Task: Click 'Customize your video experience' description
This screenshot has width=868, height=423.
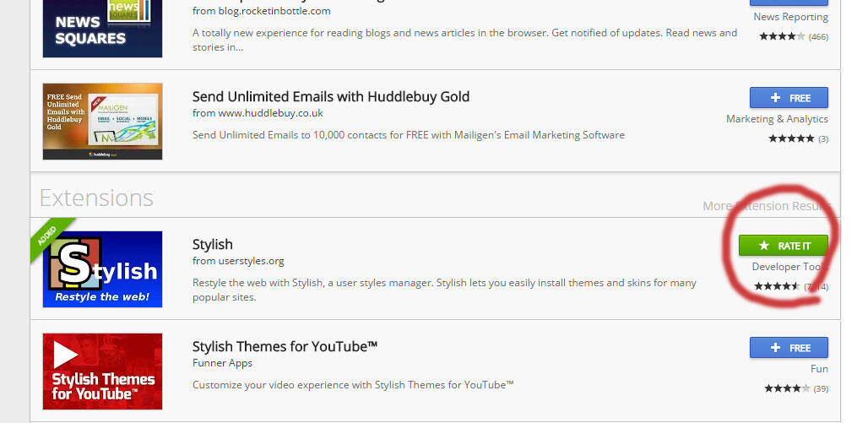Action: point(353,384)
